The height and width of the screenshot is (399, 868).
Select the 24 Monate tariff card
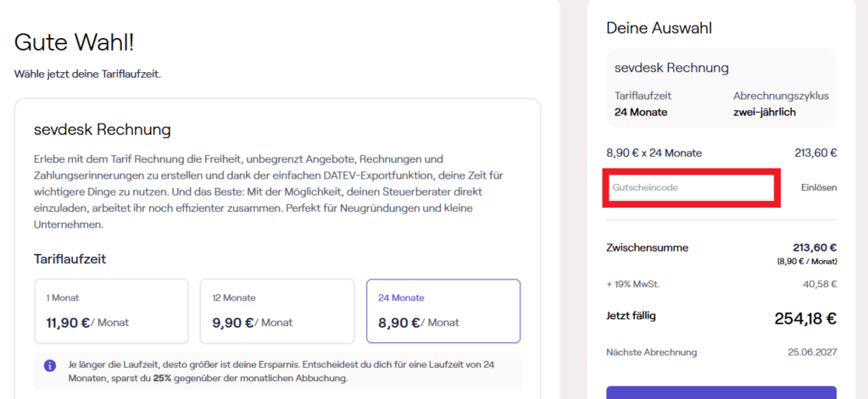coord(442,311)
